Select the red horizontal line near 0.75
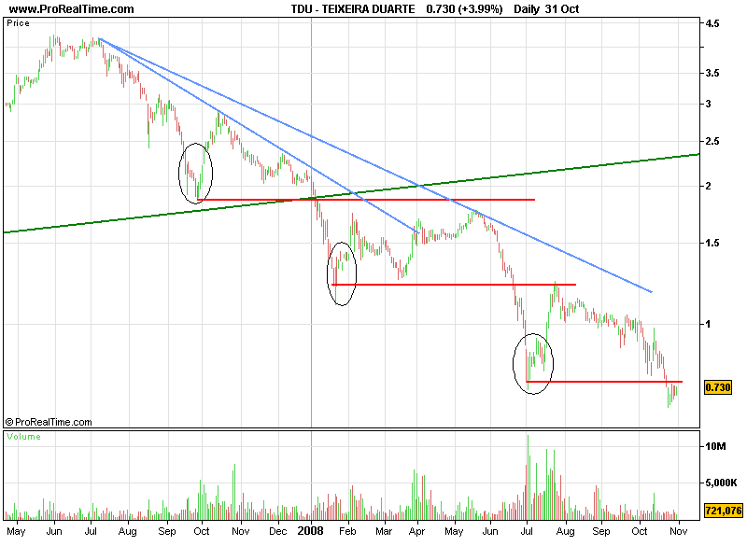Viewport: 747px width, 560px height. coord(604,382)
